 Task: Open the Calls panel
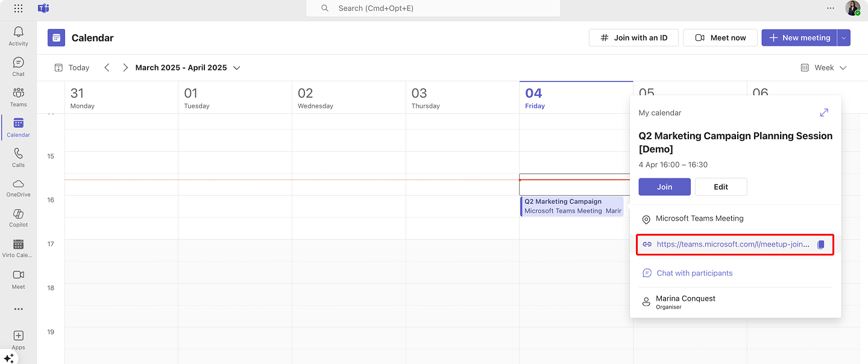18,157
